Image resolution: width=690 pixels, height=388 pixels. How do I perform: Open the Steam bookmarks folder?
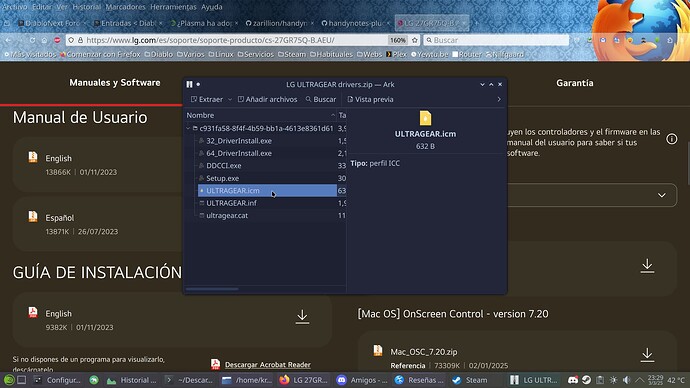click(x=292, y=55)
